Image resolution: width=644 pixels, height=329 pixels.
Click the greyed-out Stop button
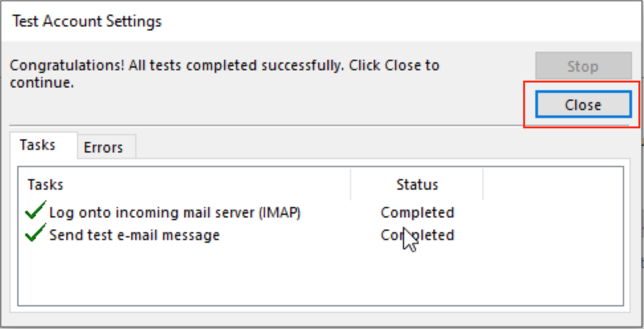pos(583,66)
